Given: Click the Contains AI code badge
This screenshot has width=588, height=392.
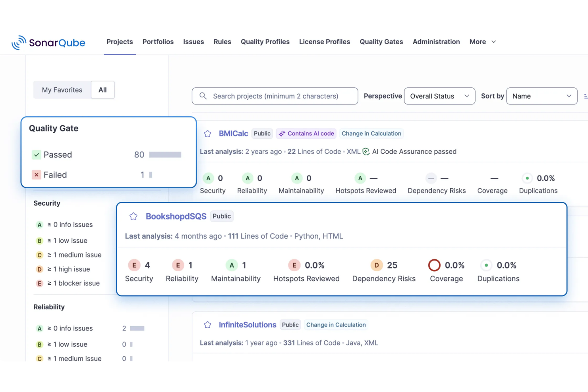Looking at the screenshot, I should (306, 133).
